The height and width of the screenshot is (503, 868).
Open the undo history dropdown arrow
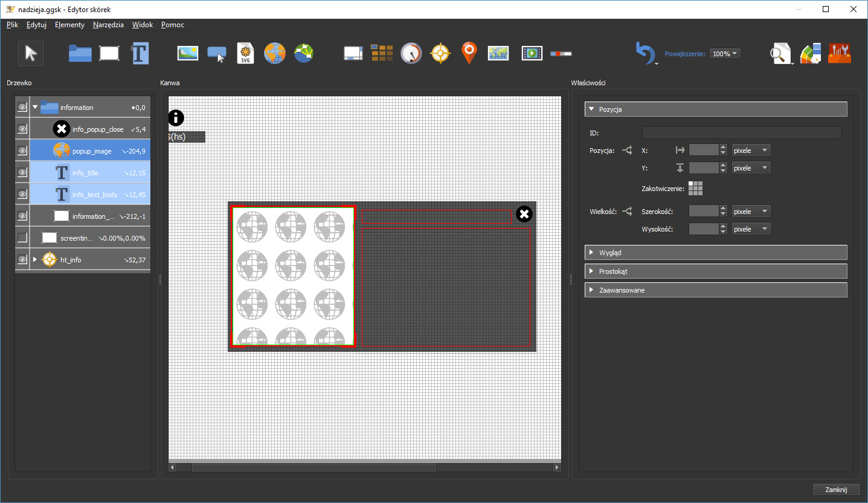(x=656, y=63)
